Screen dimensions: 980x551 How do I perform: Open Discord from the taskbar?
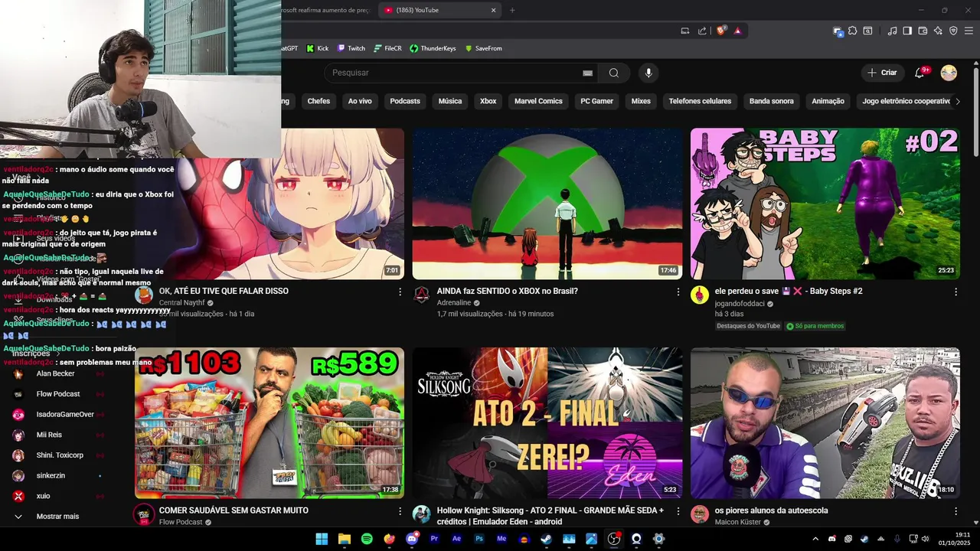tap(412, 539)
